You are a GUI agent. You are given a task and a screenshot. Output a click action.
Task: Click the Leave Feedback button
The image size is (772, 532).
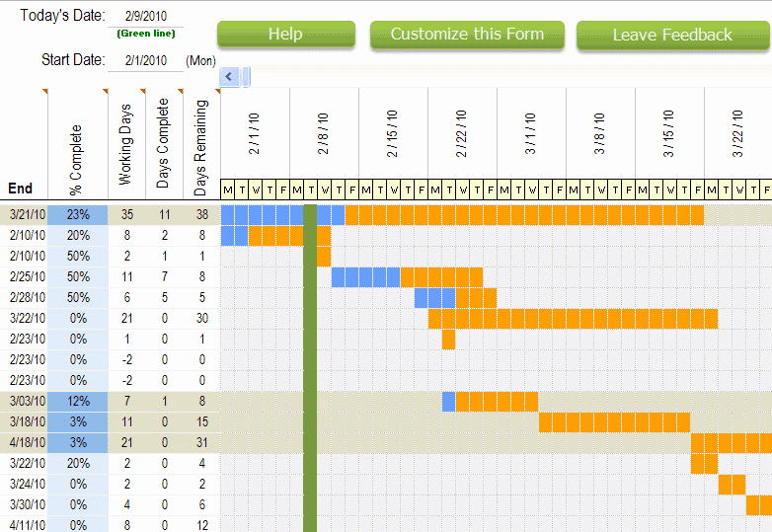tap(672, 35)
